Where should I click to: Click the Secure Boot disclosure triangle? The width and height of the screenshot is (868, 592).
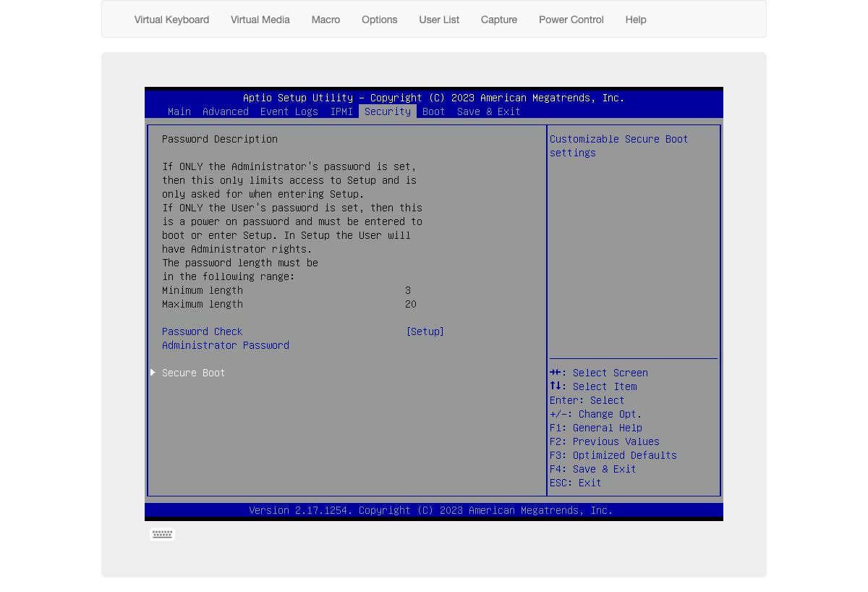pos(153,372)
